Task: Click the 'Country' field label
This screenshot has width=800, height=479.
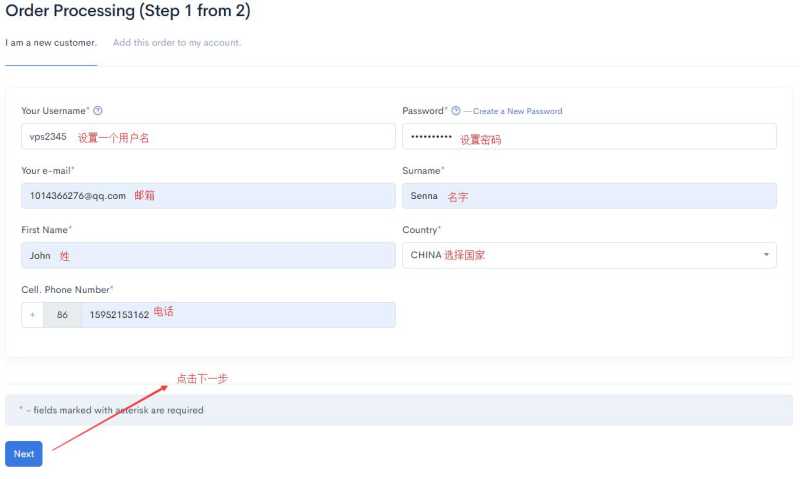Action: click(x=421, y=230)
